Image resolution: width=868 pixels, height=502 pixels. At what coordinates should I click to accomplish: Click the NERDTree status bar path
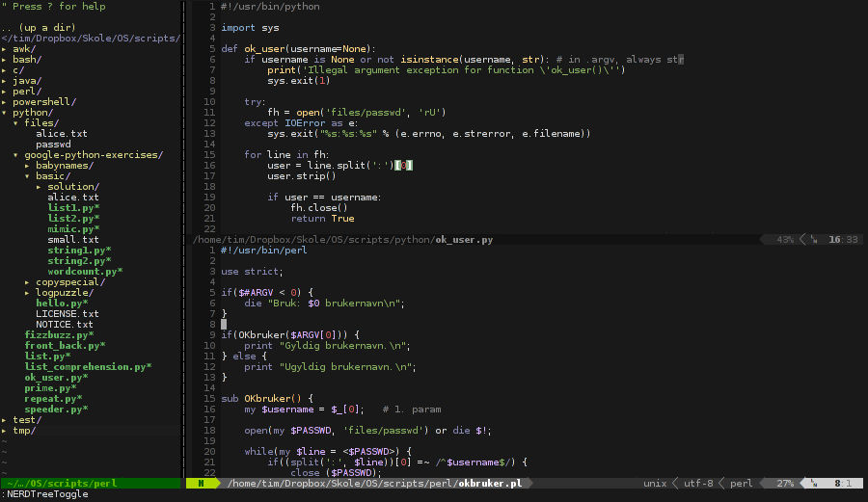(x=62, y=484)
